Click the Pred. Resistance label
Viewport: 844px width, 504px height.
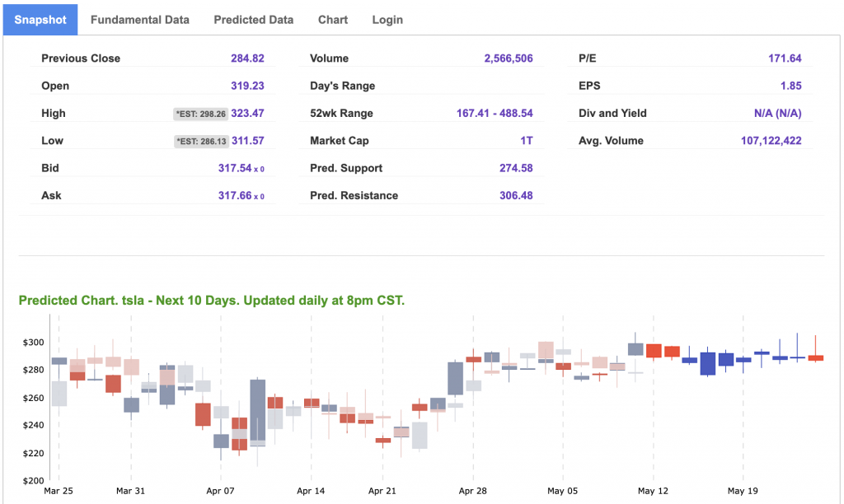[x=354, y=195]
